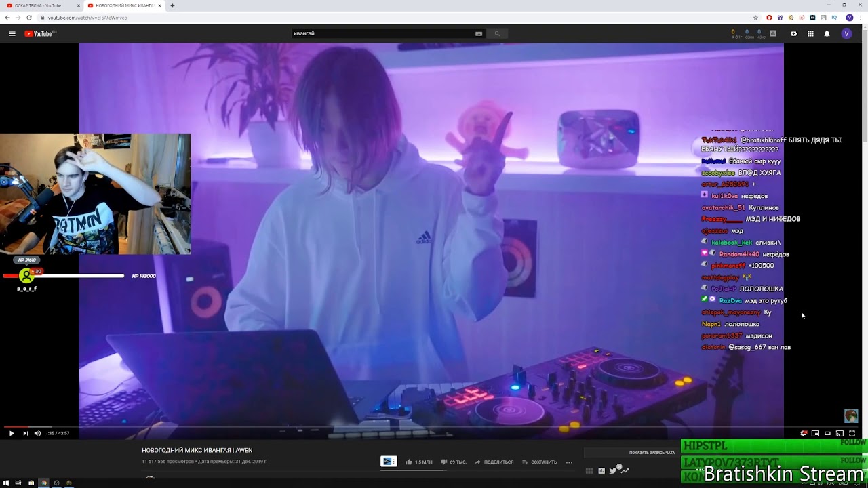Dislike the video (69 тыс.)
Viewport: 868px width, 488px height.
[454, 462]
